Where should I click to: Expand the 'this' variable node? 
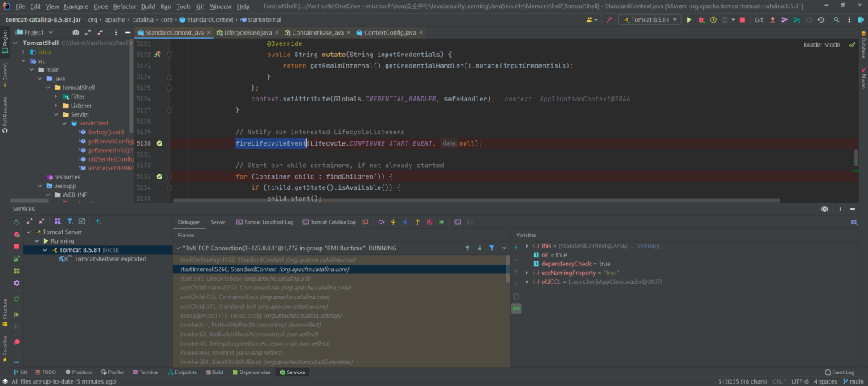tap(526, 246)
